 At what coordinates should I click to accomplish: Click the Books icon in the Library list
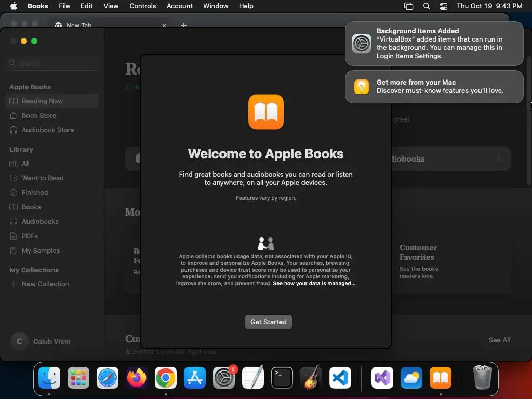[x=13, y=207]
